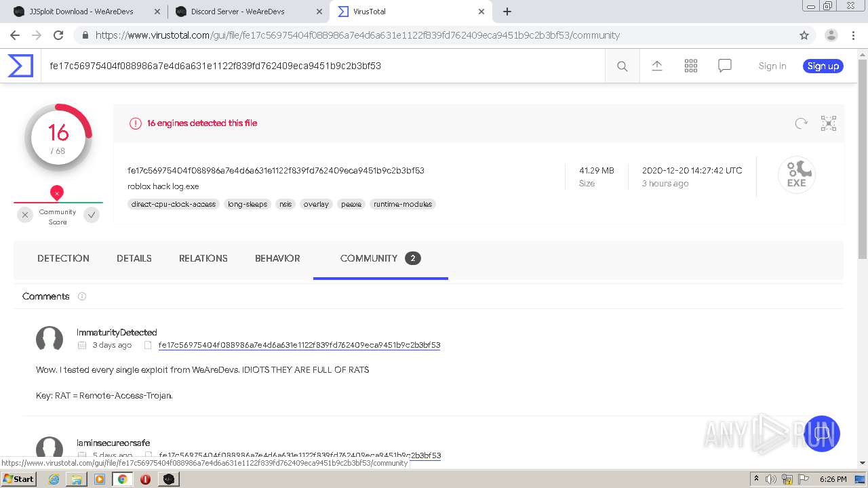Click the runtime-modules tag

point(403,204)
